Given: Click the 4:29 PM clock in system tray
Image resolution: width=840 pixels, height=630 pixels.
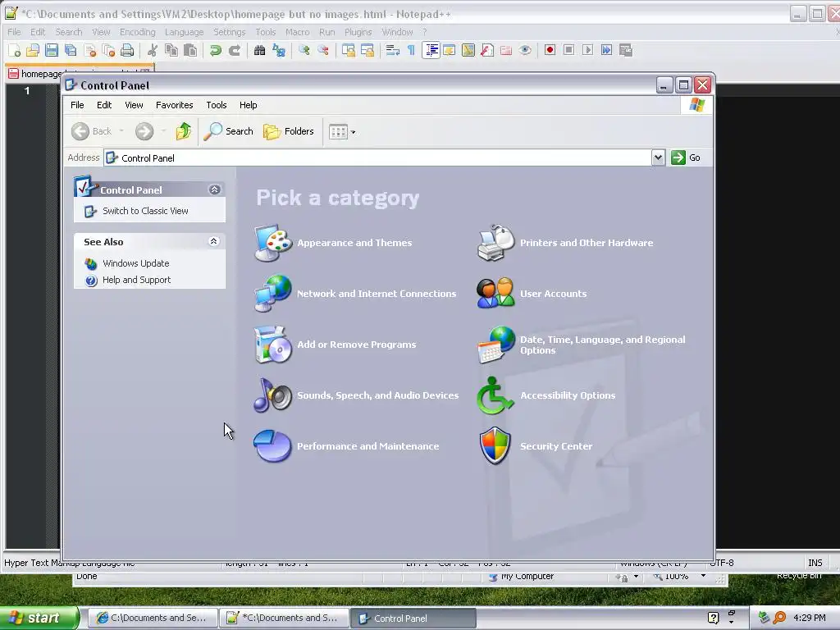Looking at the screenshot, I should tap(810, 618).
